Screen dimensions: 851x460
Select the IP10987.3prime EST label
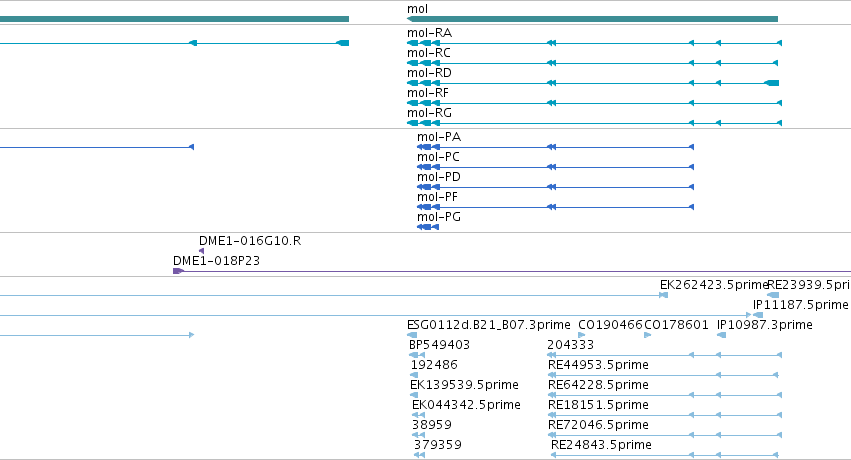point(765,325)
